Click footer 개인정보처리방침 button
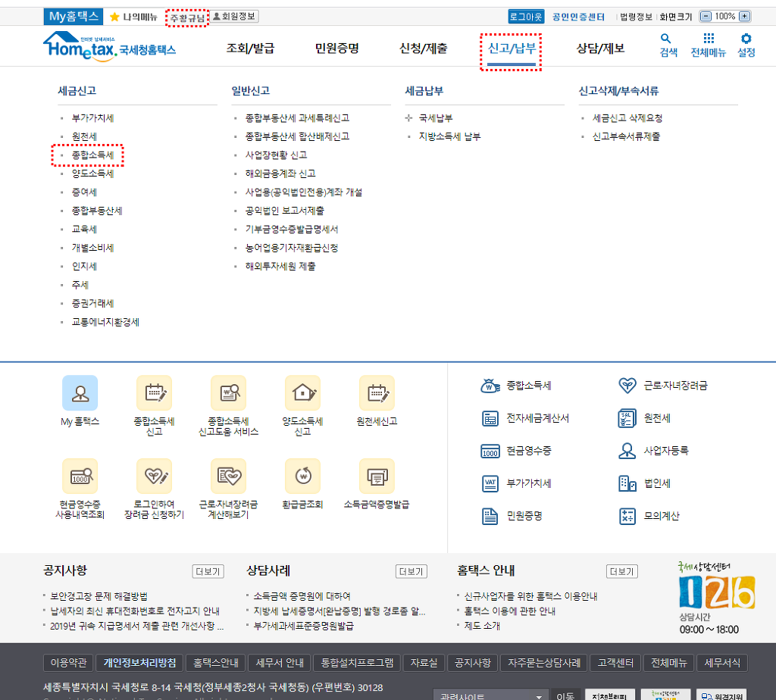Viewport: 776px width, 700px height. (139, 662)
